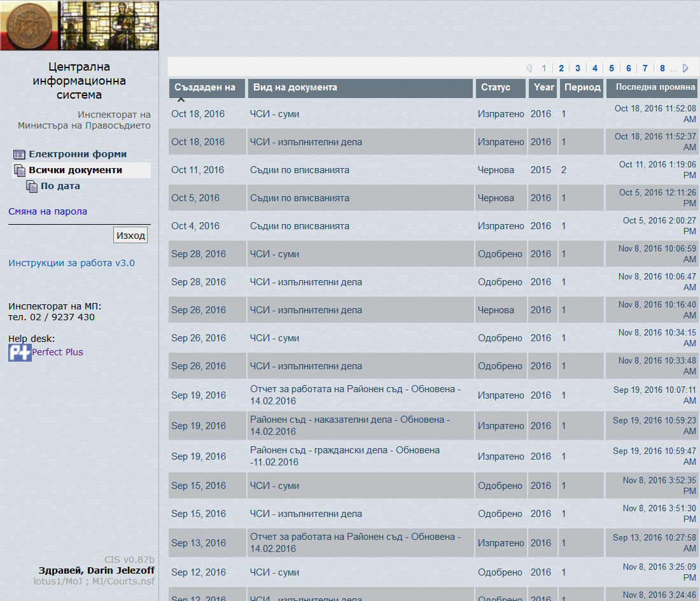700x601 pixels.
Task: Open Електронни форми menu item
Action: (x=78, y=154)
